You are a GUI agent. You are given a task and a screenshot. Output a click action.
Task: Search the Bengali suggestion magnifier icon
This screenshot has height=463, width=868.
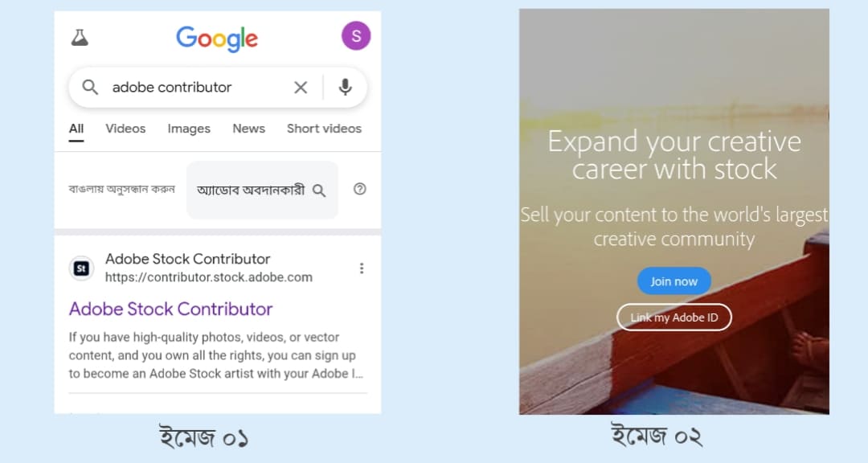click(x=319, y=190)
